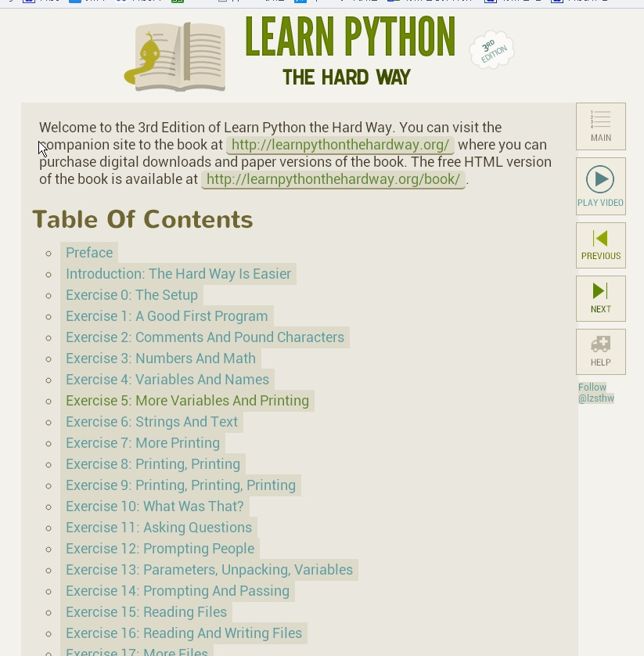Open Exercise 12: Prompting People
Image resolution: width=644 pixels, height=656 pixels.
(160, 549)
